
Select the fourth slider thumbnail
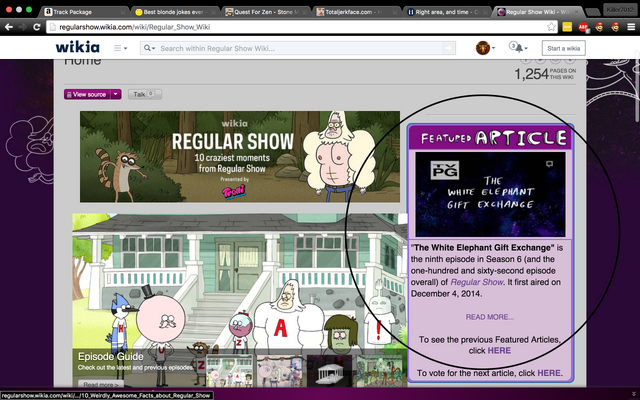380,371
